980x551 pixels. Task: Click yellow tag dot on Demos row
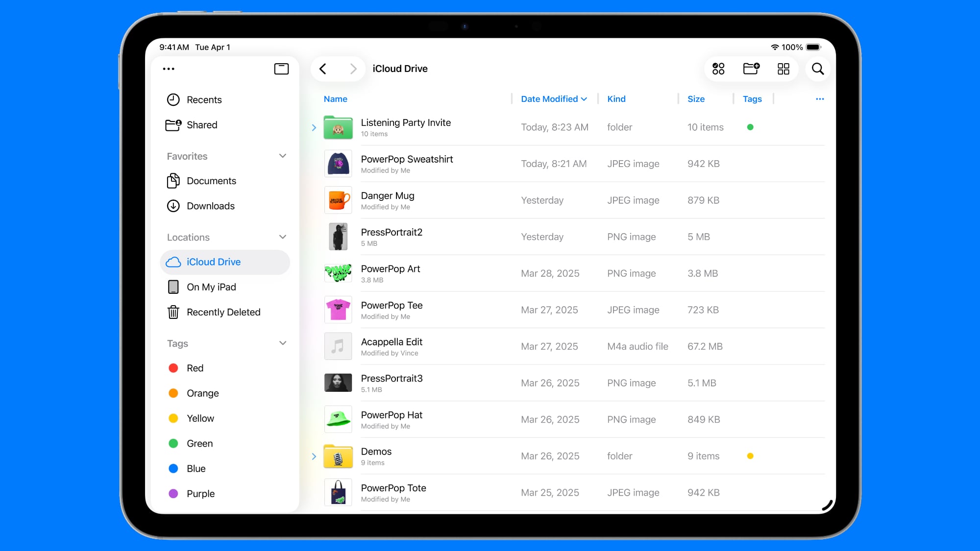pos(750,456)
